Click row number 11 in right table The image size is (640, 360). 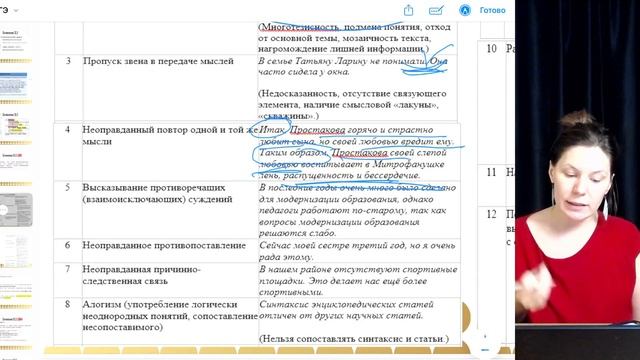click(x=491, y=172)
